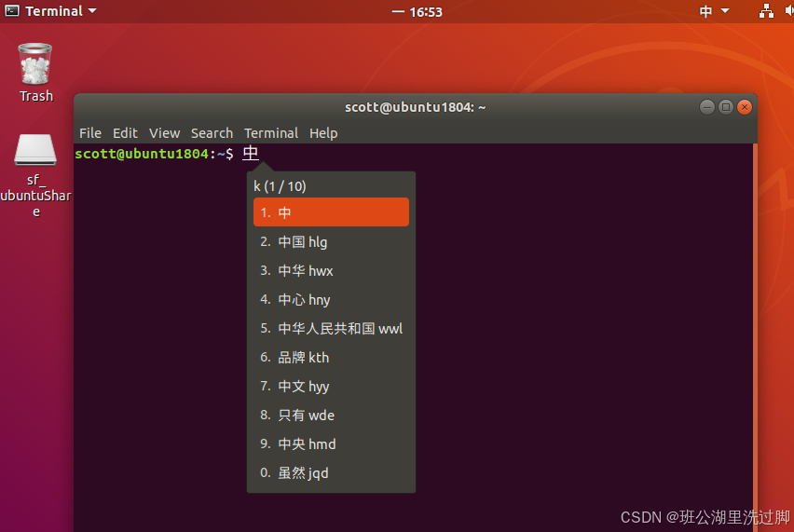Select candidate 7 中文 hyy

click(x=331, y=386)
